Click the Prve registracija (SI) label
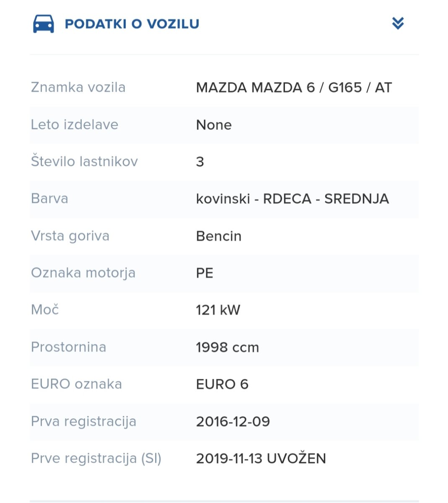Screen dimensions: 448x503 96,458
